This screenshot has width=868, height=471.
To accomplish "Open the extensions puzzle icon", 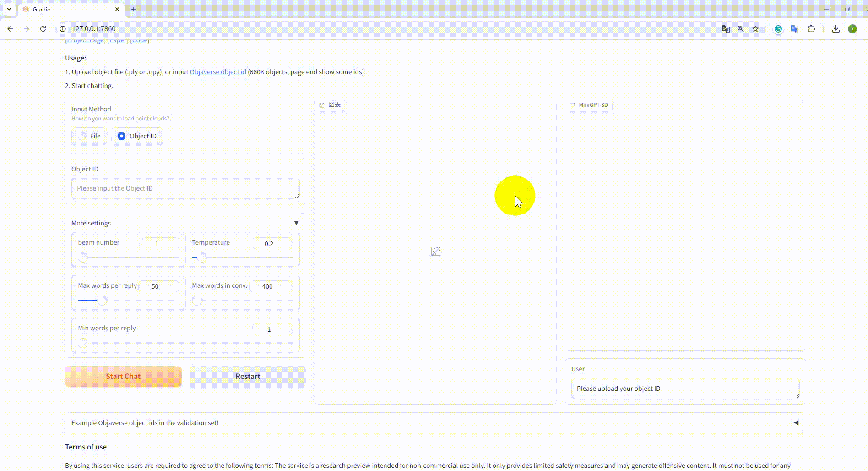I will (811, 29).
